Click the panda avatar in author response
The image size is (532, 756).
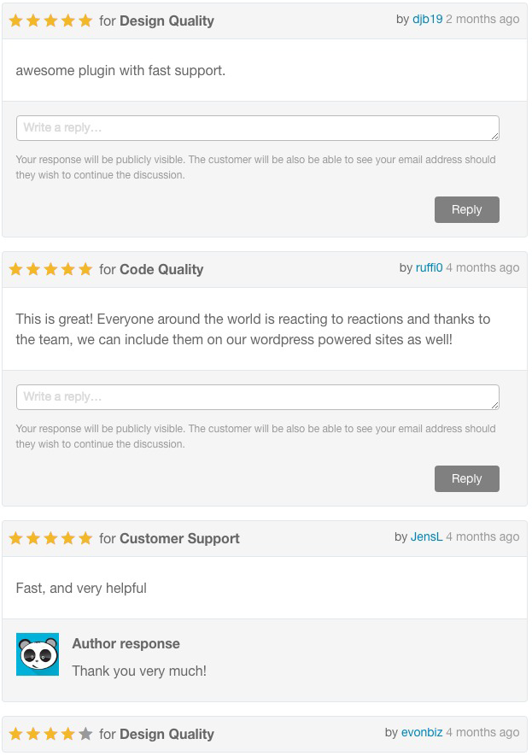click(x=38, y=654)
